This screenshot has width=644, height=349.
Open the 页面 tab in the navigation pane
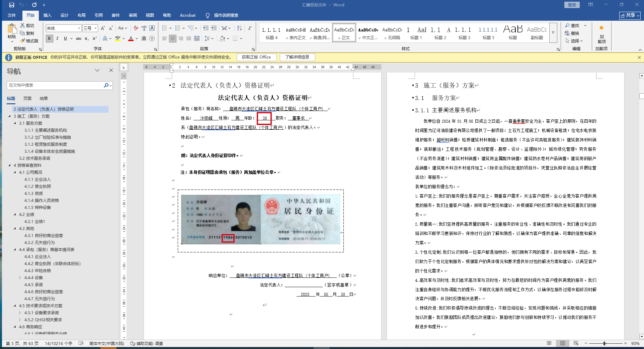point(27,99)
